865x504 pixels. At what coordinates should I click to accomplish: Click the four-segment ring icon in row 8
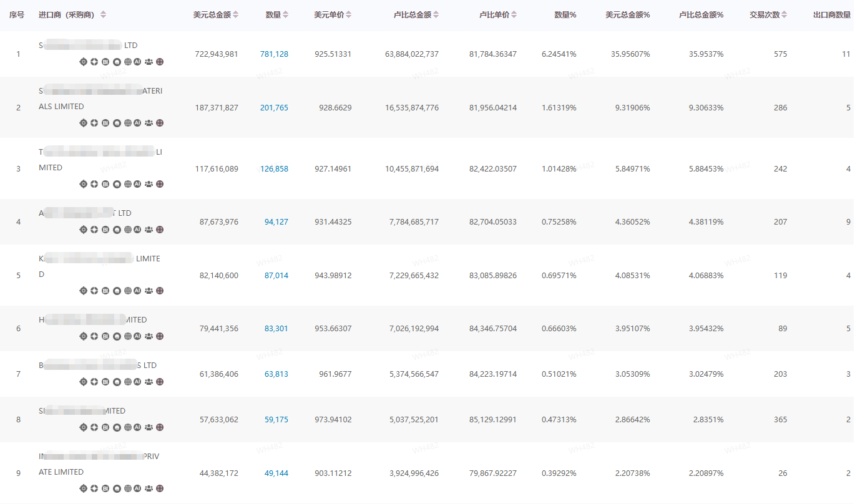pos(94,427)
